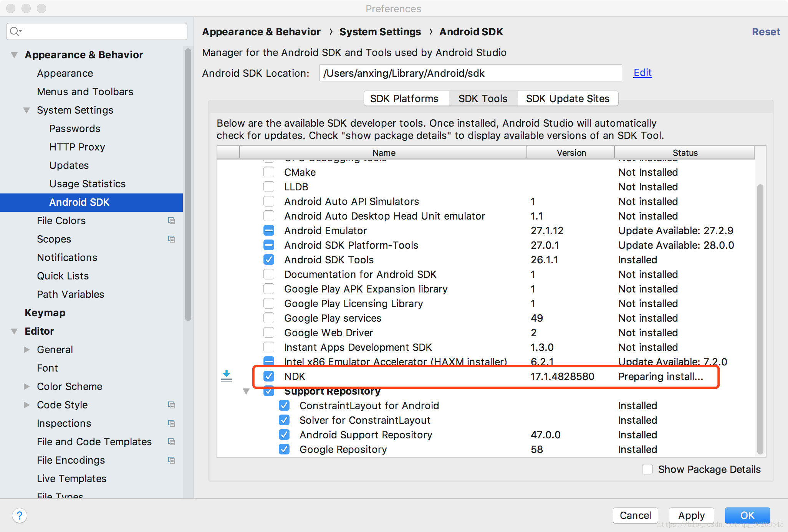The height and width of the screenshot is (532, 788).
Task: Uncheck Solver for ConstraintLayout checkbox
Action: pyautogui.click(x=284, y=420)
